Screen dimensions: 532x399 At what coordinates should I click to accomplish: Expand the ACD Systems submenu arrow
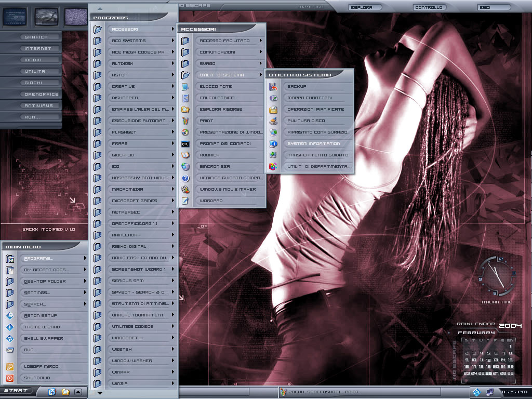(x=172, y=41)
